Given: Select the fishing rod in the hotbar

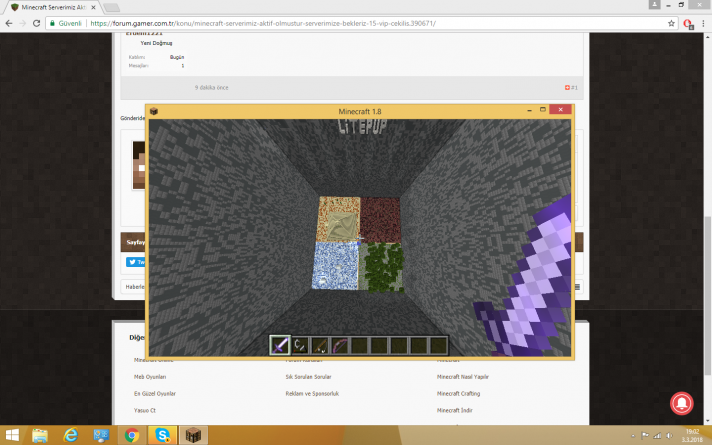Looking at the screenshot, I should 320,346.
